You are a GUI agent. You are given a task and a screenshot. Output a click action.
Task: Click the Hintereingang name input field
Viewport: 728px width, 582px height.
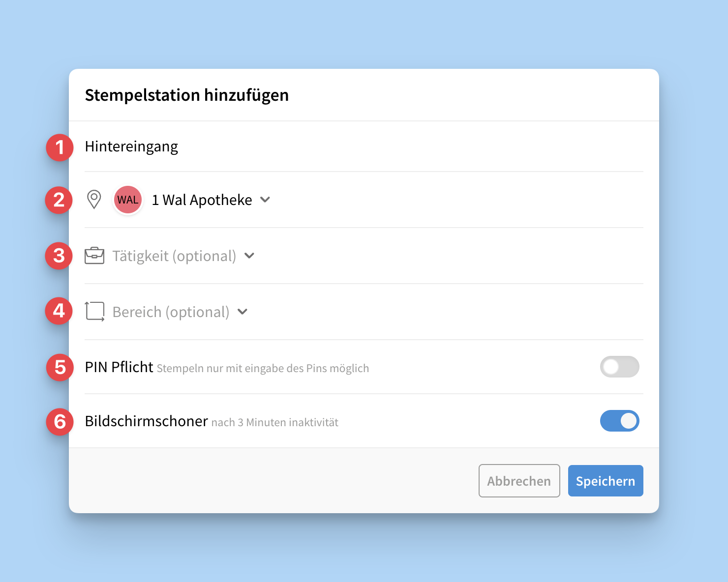point(295,146)
